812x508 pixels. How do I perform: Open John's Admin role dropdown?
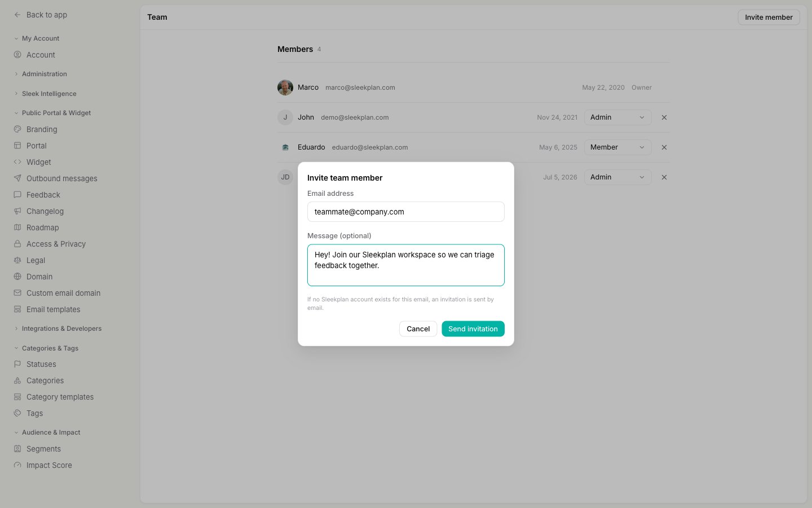click(617, 117)
